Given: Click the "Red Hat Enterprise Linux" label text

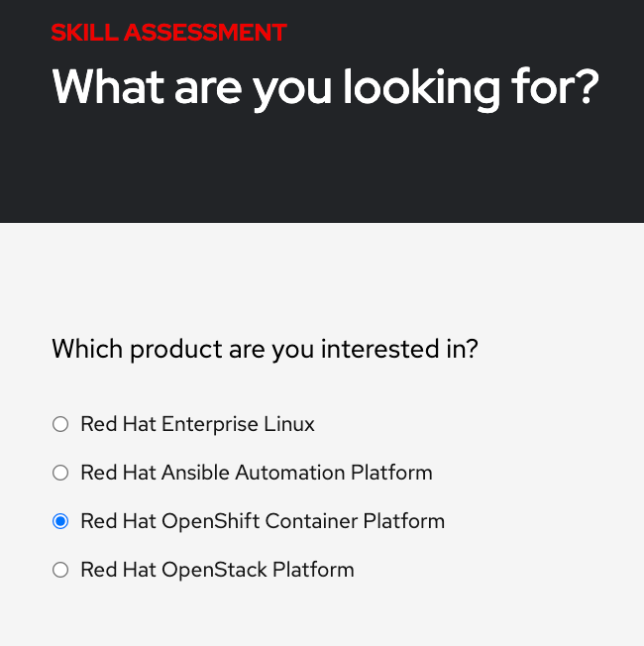Looking at the screenshot, I should point(197,425).
